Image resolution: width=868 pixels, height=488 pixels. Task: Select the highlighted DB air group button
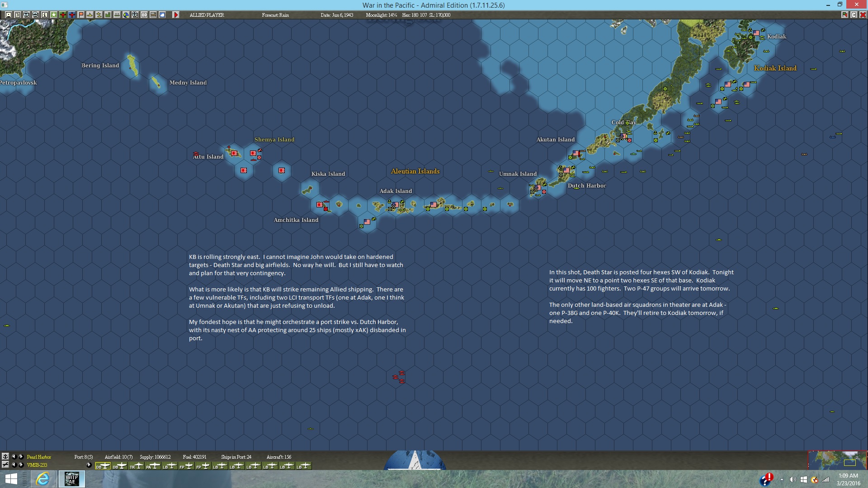(x=103, y=466)
